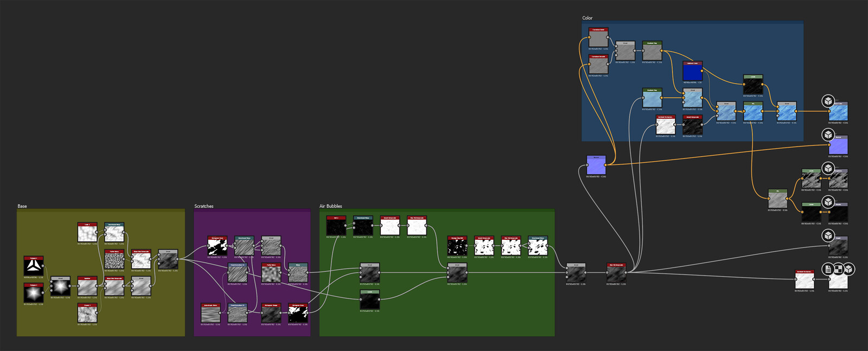This screenshot has width=868, height=351.
Task: Select the purple Normal output node
Action: point(838,145)
